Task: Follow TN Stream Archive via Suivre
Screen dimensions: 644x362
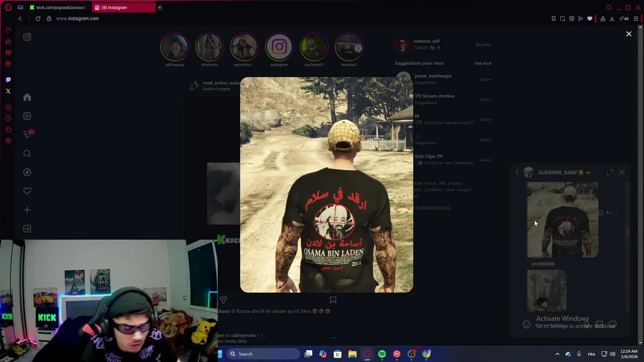Action: pos(485,100)
